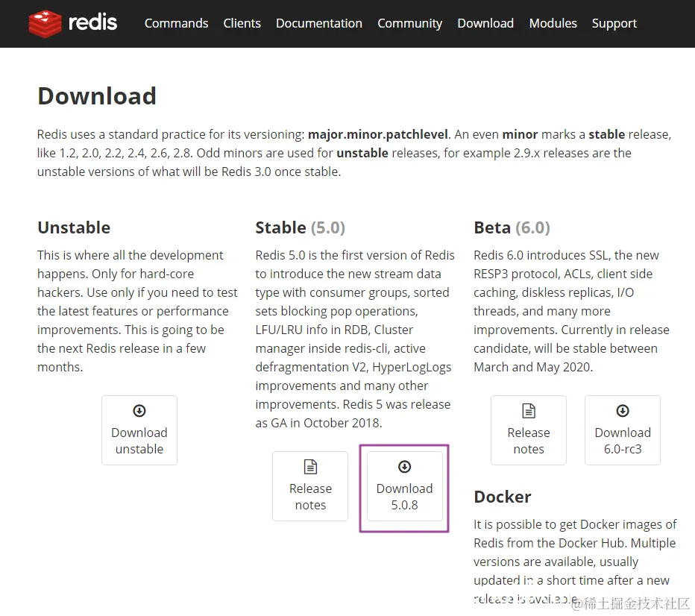Click the 'Stable (5.0)' section heading
This screenshot has height=616, width=695.
[300, 227]
